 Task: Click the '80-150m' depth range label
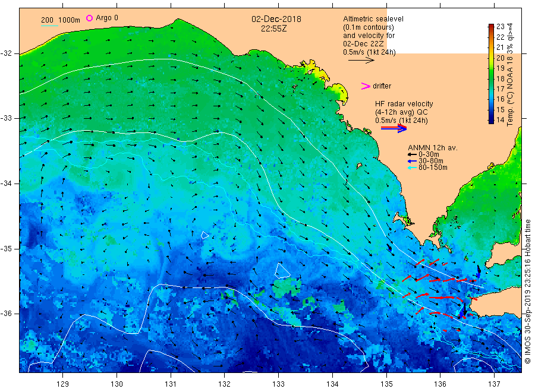tap(433, 167)
